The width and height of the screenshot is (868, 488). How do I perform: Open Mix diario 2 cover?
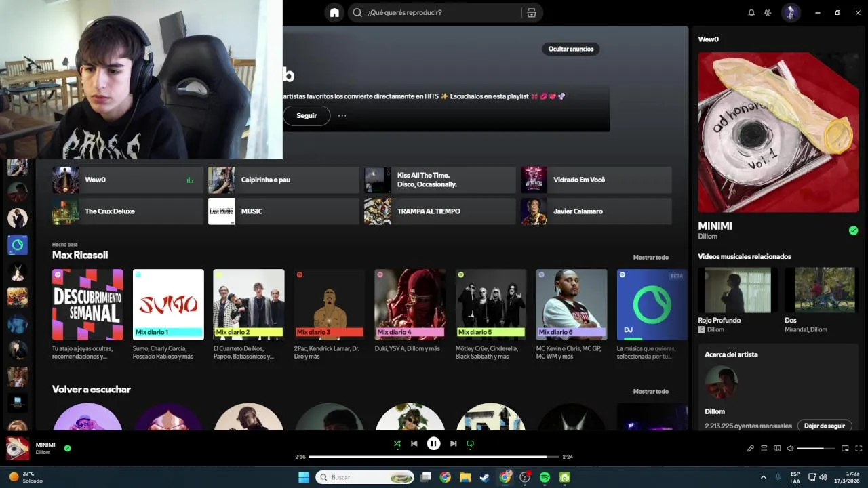tap(249, 304)
